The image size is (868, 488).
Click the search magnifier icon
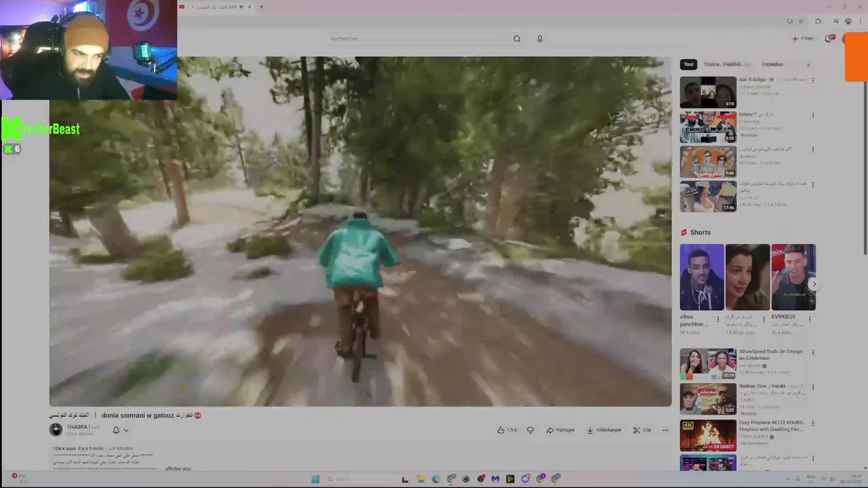point(517,39)
